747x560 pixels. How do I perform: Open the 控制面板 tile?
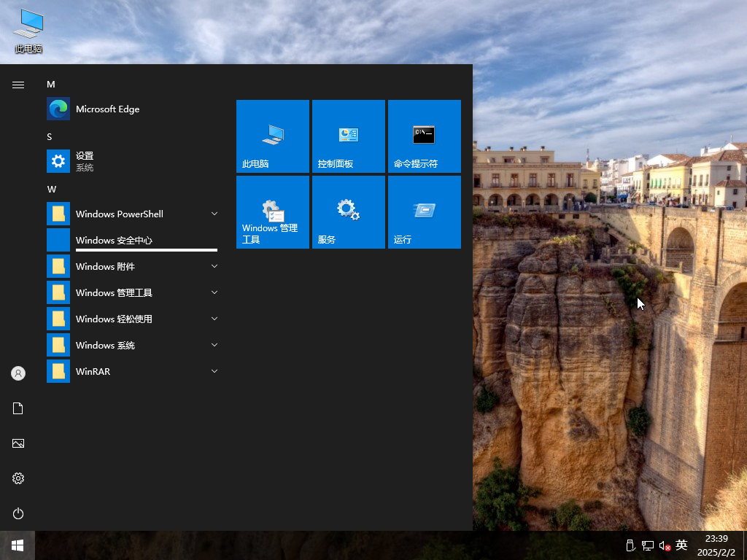(349, 136)
